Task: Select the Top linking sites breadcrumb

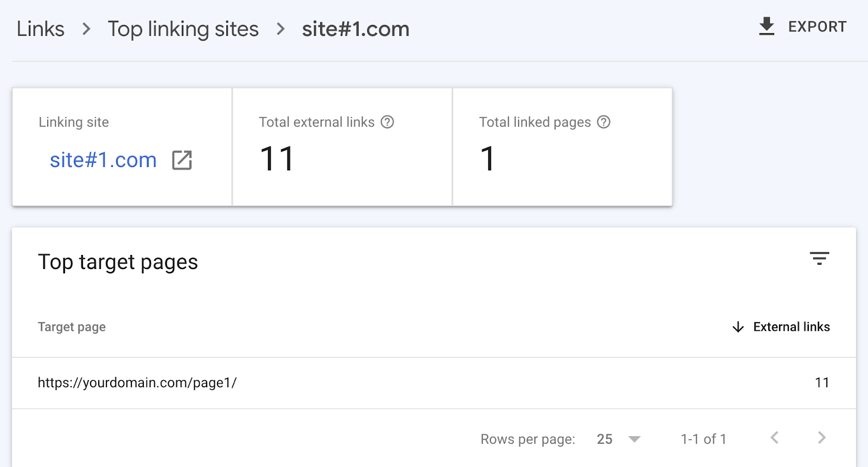Action: point(183,29)
